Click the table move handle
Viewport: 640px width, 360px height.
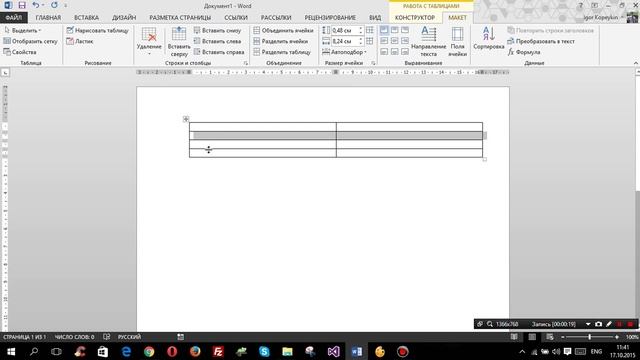point(186,119)
